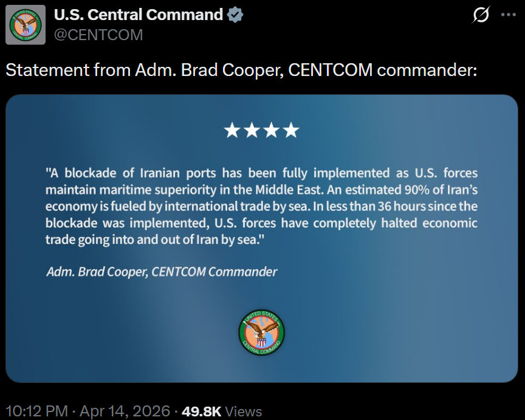Open the U.S. Central Command display name
The height and width of the screenshot is (420, 525).
coord(139,15)
